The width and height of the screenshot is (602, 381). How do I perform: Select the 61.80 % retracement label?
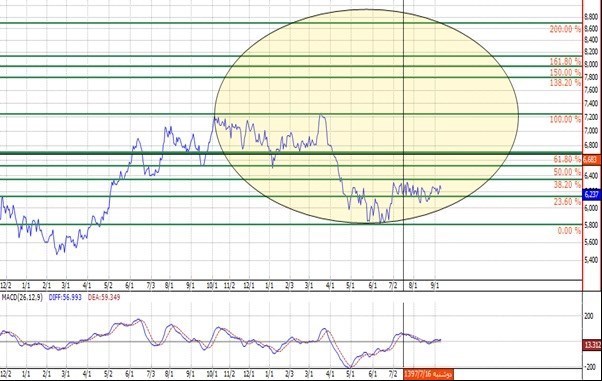pyautogui.click(x=567, y=159)
